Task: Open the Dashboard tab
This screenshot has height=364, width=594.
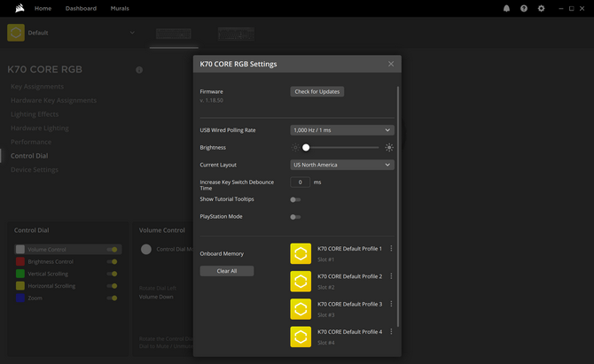Action: click(x=81, y=8)
